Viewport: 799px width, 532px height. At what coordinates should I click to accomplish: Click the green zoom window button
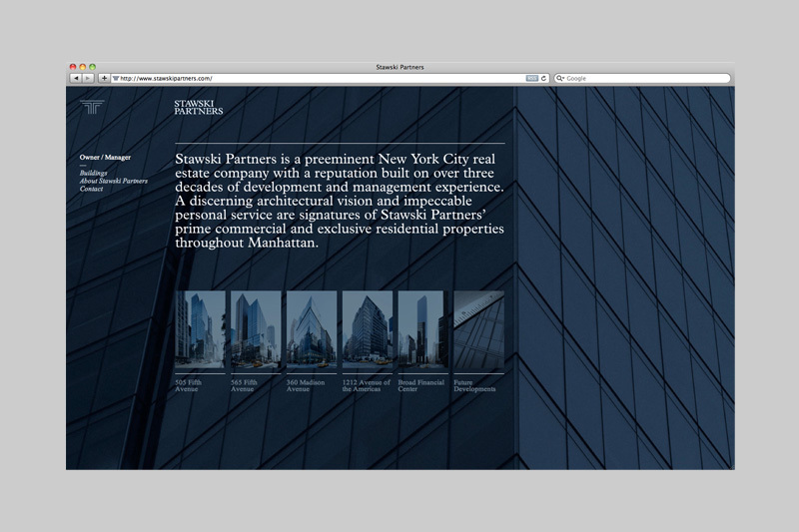92,67
